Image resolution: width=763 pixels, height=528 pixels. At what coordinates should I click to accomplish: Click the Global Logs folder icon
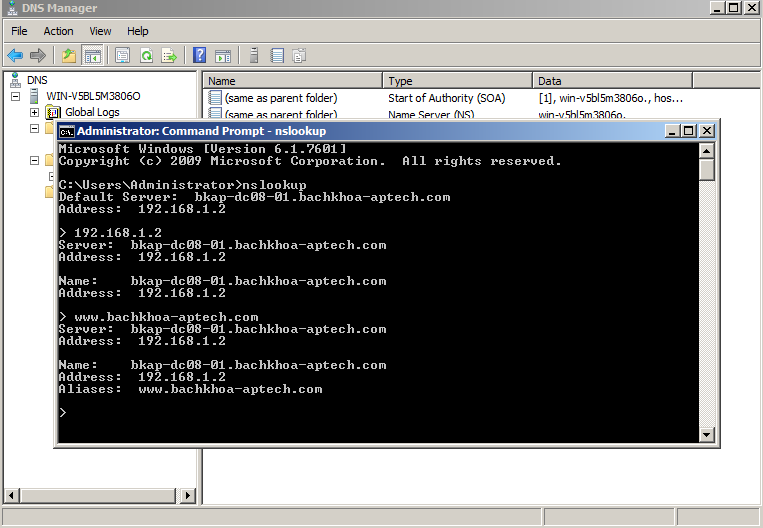[x=53, y=112]
